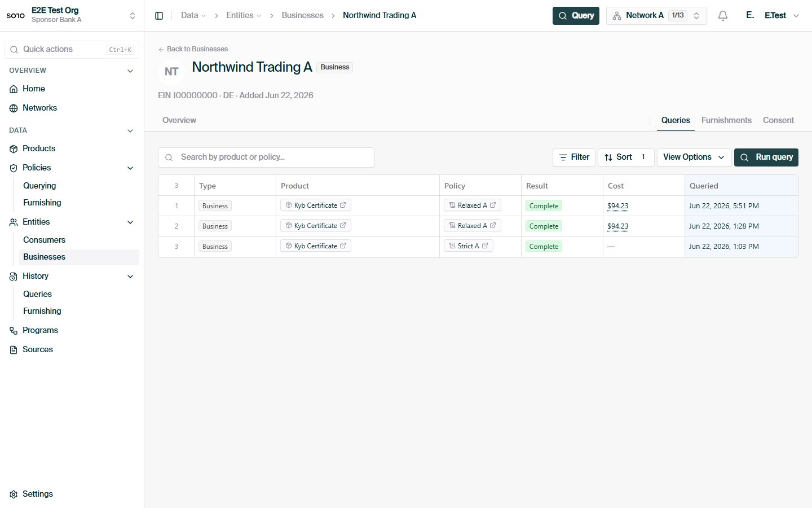Switch to the Overview tab
Viewport: 812px width, 508px height.
point(179,120)
